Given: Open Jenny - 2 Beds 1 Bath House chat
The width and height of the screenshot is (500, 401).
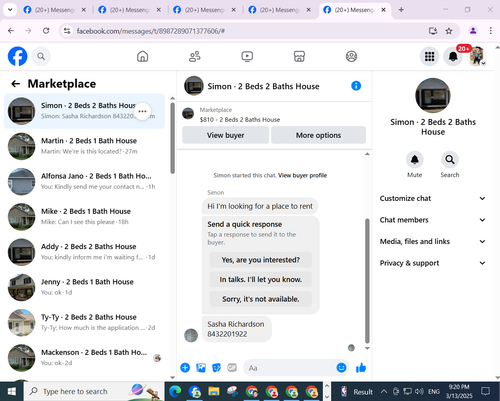Looking at the screenshot, I should click(x=84, y=287).
